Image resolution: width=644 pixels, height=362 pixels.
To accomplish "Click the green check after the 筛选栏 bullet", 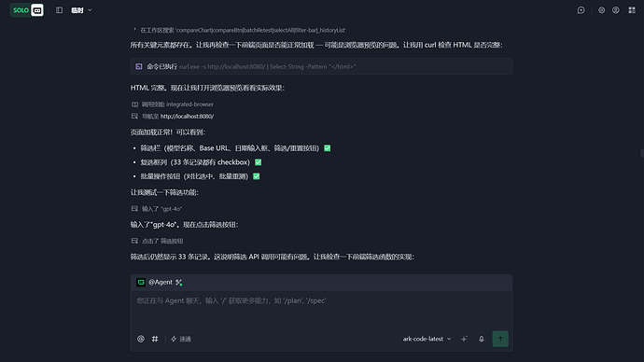I will (x=328, y=148).
